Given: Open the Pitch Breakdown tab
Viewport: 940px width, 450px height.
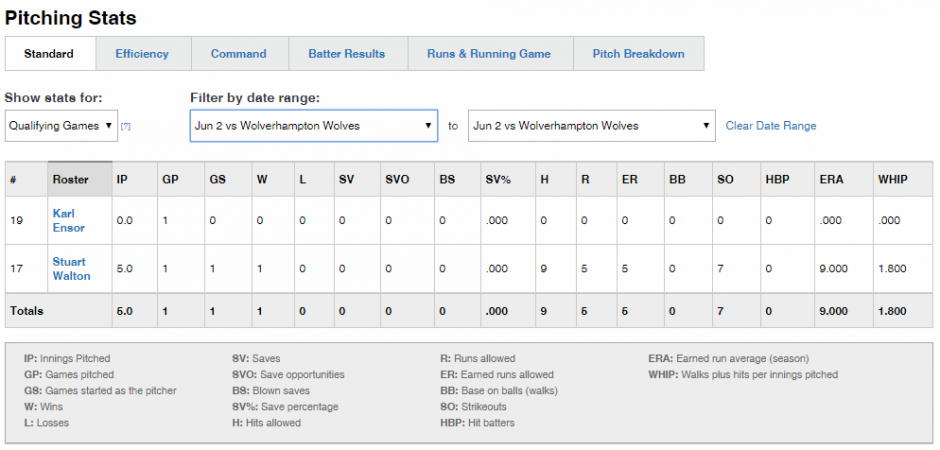Looking at the screenshot, I should pyautogui.click(x=638, y=54).
